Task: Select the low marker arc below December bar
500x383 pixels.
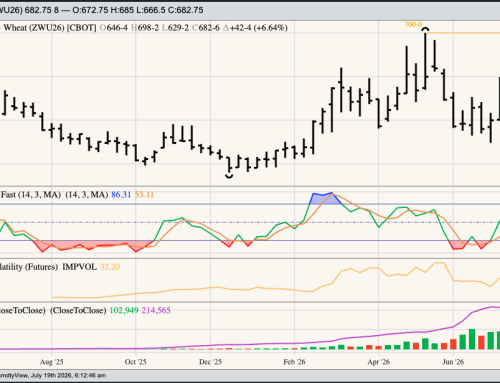Action: coord(229,176)
